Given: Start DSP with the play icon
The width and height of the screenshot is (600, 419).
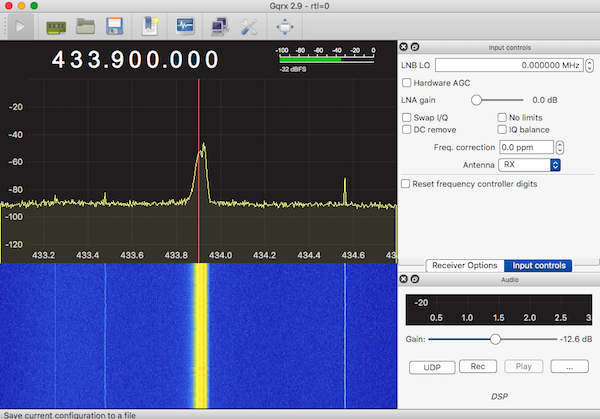Looking at the screenshot, I should coord(21,27).
